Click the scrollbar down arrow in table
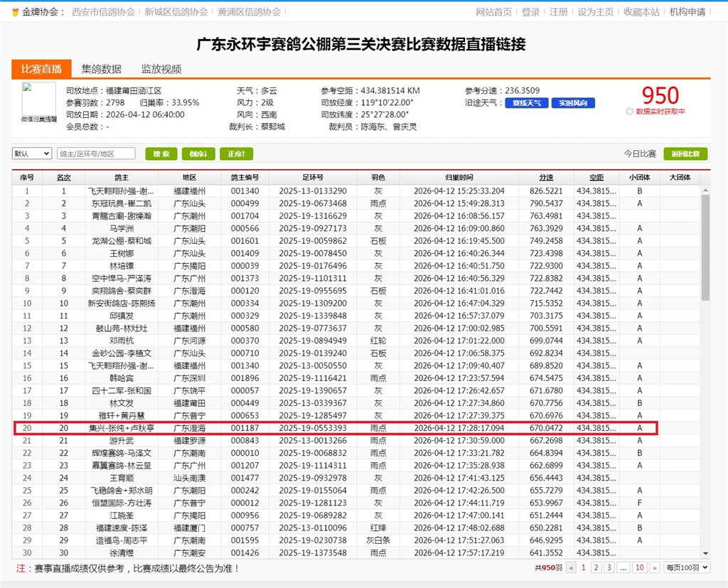The width and height of the screenshot is (728, 588). (x=705, y=553)
